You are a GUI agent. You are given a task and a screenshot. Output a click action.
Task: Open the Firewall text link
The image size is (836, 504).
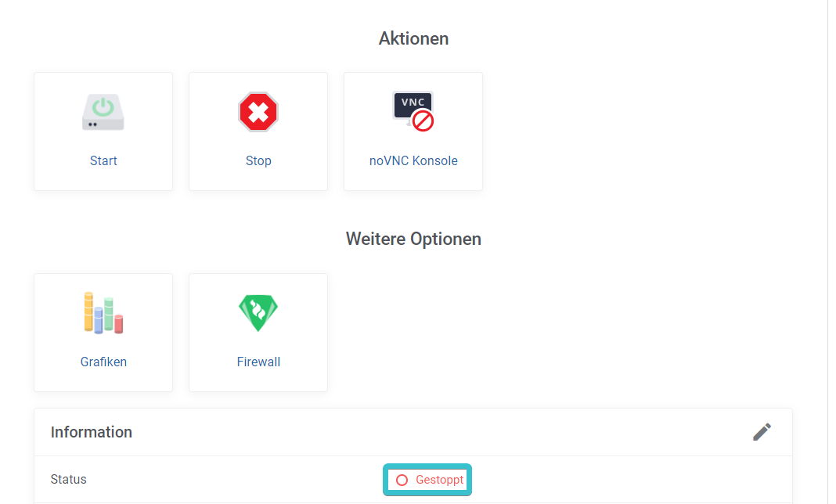(258, 362)
